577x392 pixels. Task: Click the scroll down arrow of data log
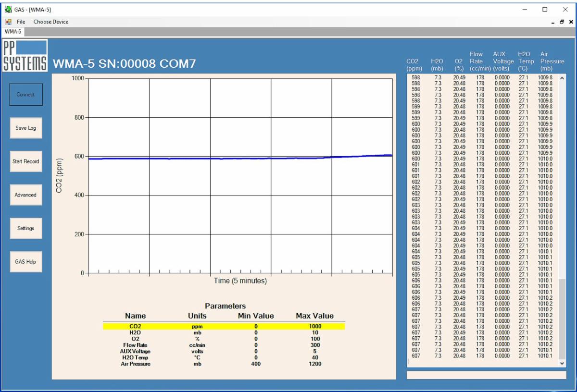coord(562,363)
